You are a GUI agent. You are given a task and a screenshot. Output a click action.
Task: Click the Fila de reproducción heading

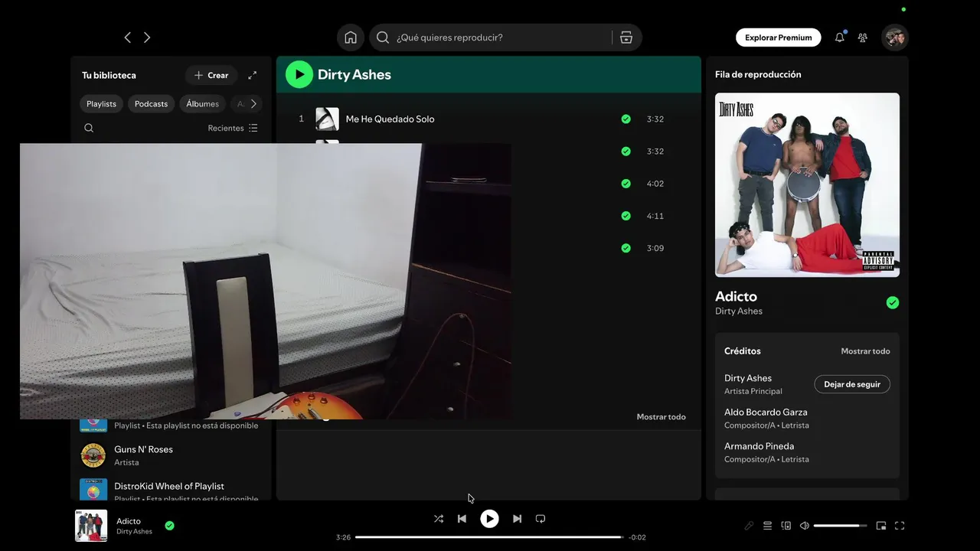(758, 74)
